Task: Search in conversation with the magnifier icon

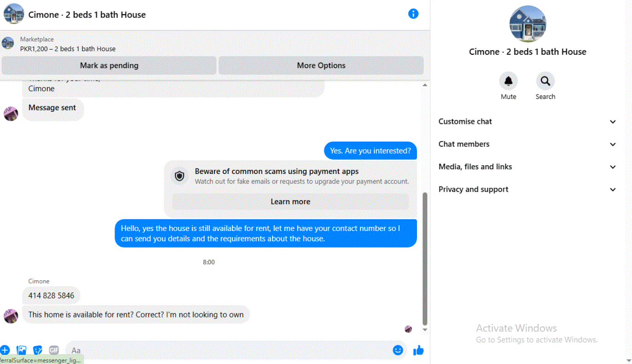Action: coord(545,81)
